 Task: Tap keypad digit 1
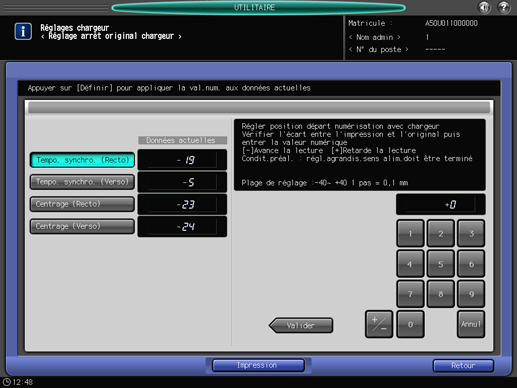coord(410,234)
